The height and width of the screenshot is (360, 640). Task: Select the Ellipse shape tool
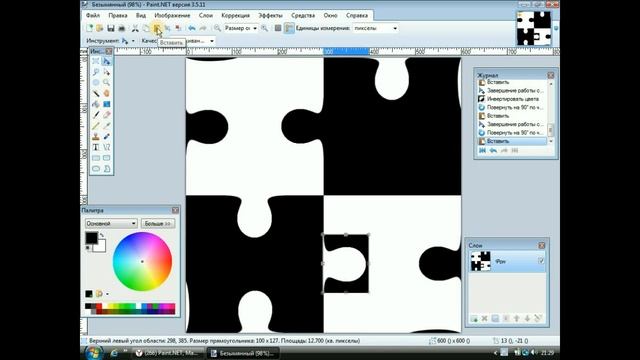point(96,169)
